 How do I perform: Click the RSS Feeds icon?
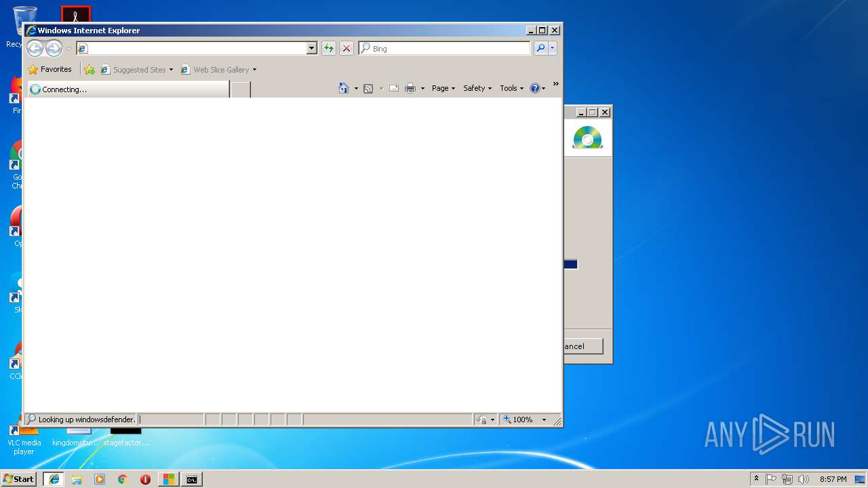tap(368, 88)
